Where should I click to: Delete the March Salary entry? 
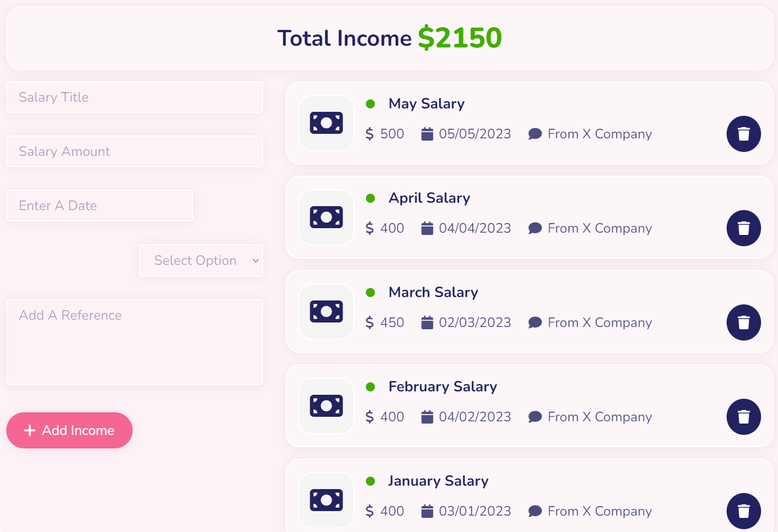click(x=744, y=322)
